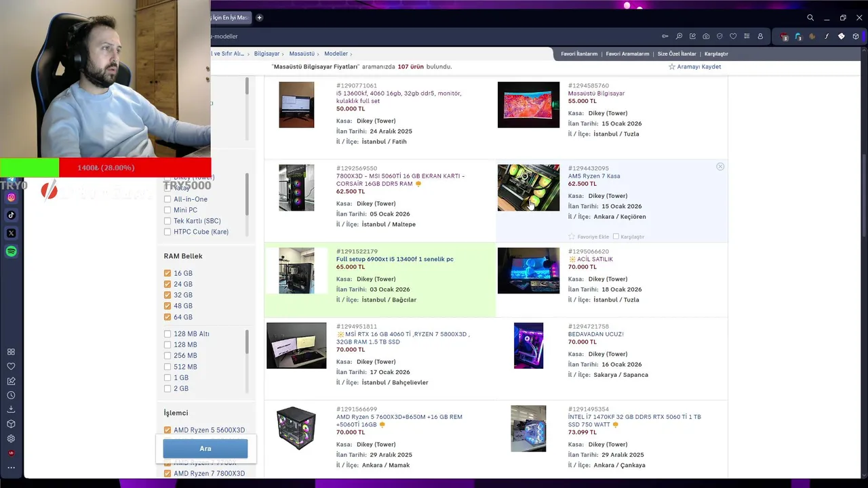Open the sidebar settings gear
Image resolution: width=868 pixels, height=488 pixels.
coord(11,439)
